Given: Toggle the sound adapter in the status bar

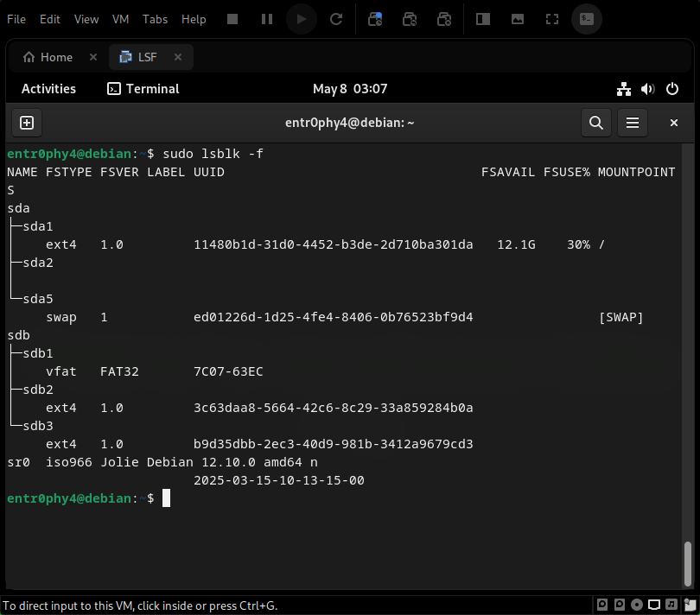Looking at the screenshot, I should coord(671,604).
